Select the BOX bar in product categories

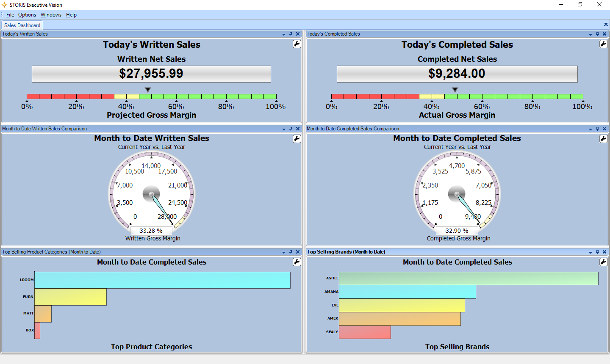37,331
